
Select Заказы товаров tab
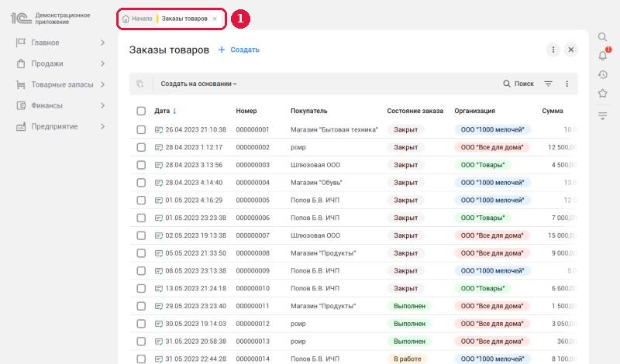(x=184, y=19)
